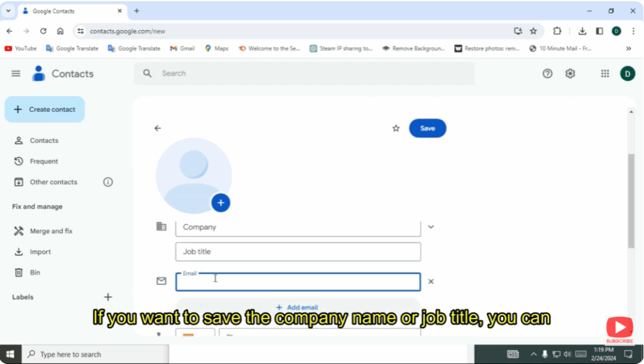Open Merge and fix in sidebar
The image size is (644, 364).
click(x=50, y=231)
